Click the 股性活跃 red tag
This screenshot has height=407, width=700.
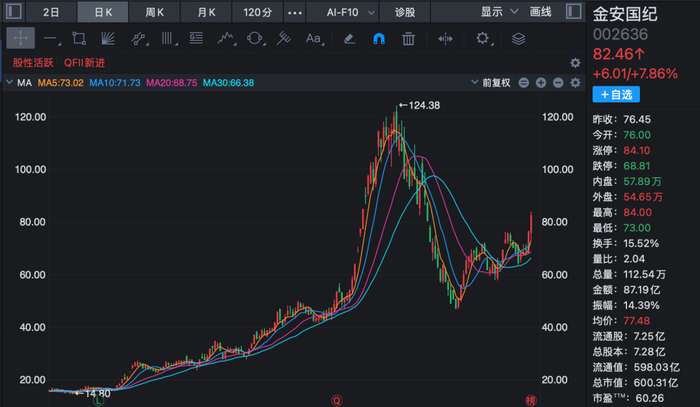pos(33,63)
